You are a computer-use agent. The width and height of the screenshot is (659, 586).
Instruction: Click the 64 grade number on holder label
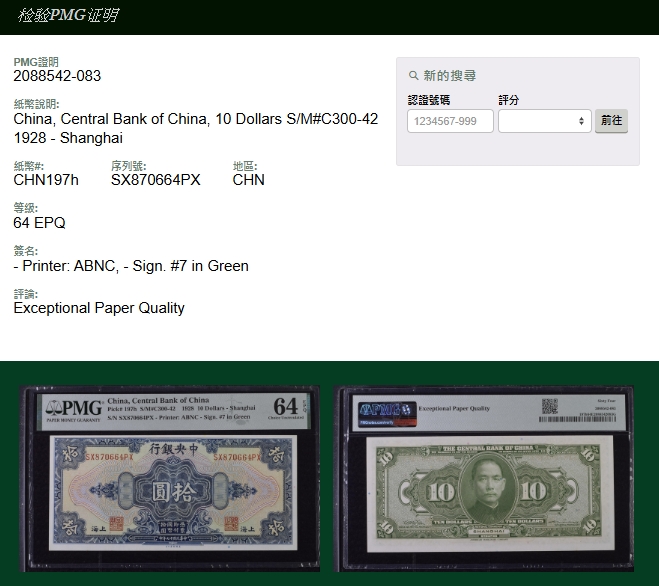[285, 407]
